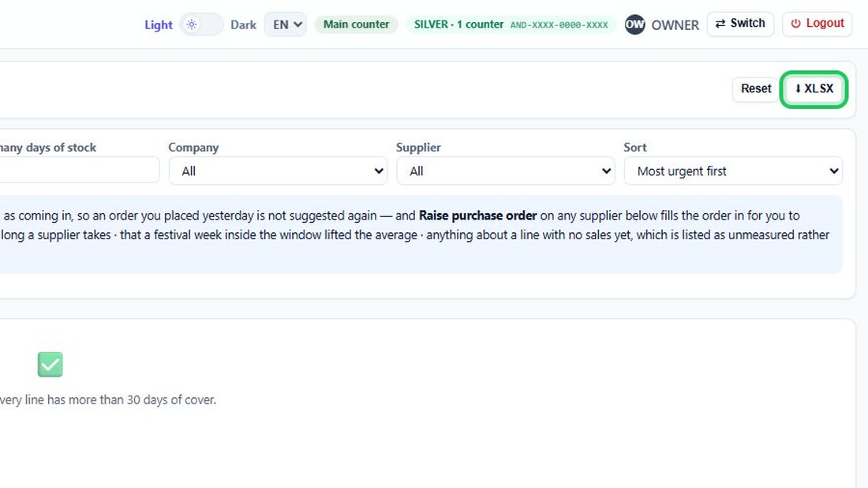Select the Light theme label
The width and height of the screenshot is (868, 488).
click(x=159, y=25)
